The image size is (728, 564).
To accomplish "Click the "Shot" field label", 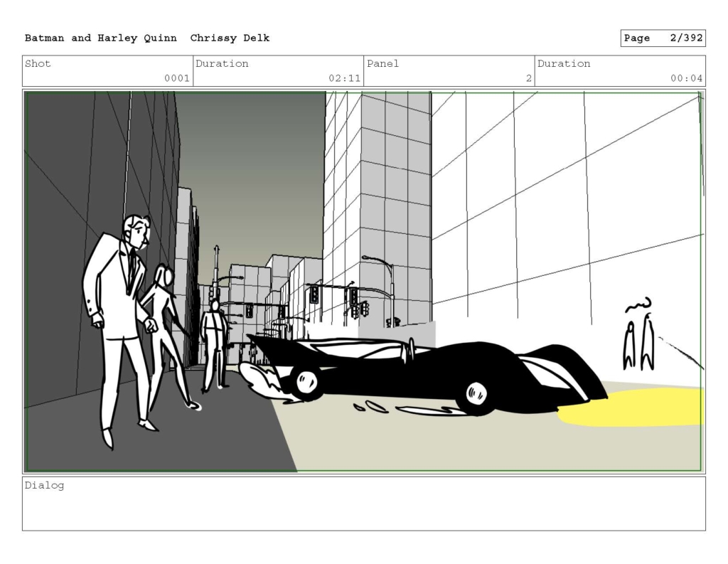I will coord(38,63).
